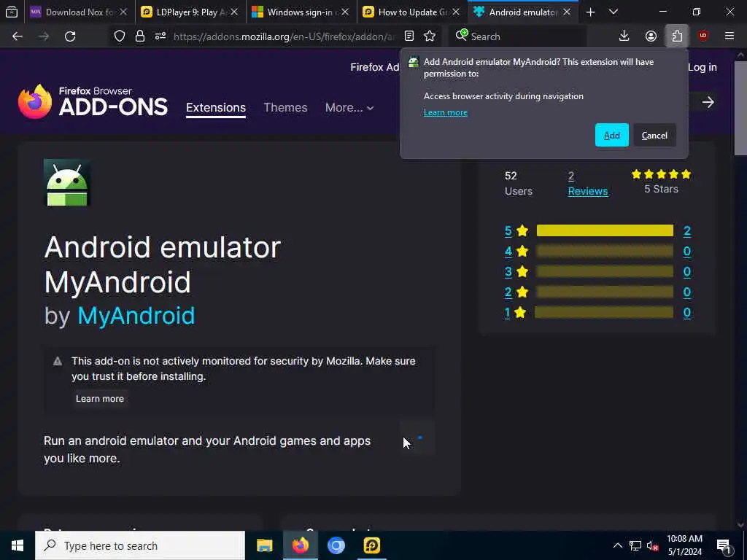The height and width of the screenshot is (560, 747).
Task: Open the MyAndroid author link
Action: click(136, 316)
